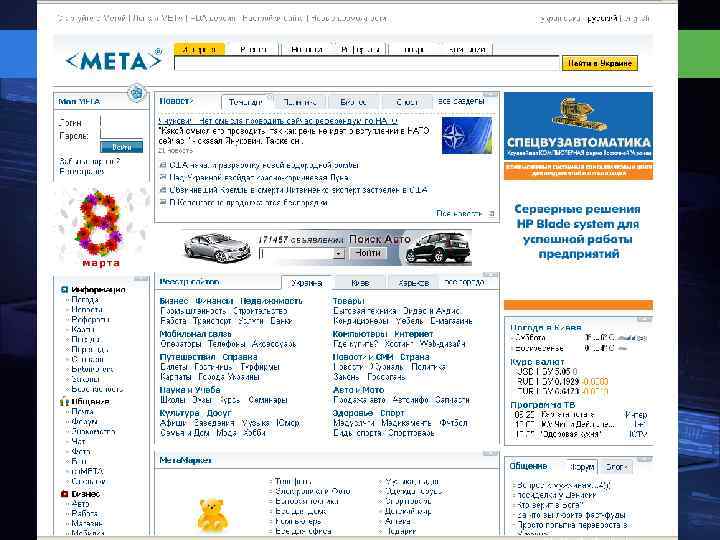Click the Войти login button
This screenshot has height=540, width=720.
pyautogui.click(x=122, y=147)
